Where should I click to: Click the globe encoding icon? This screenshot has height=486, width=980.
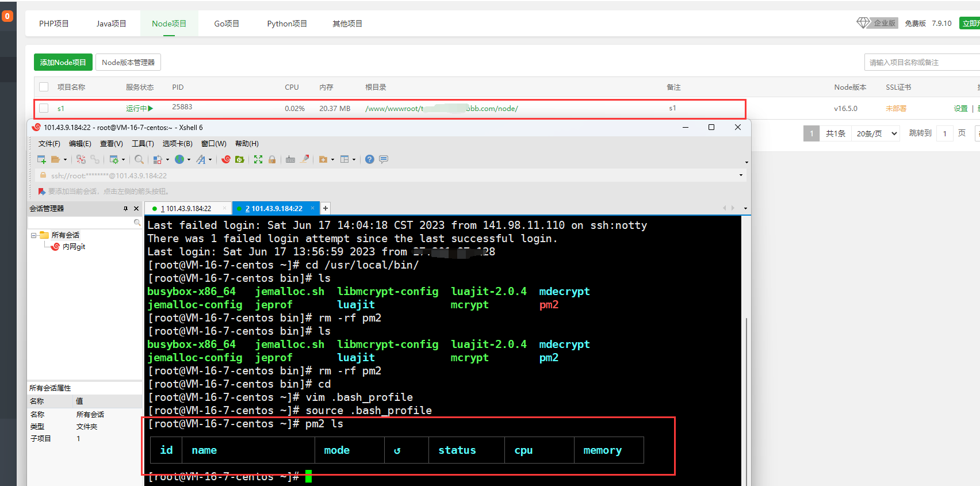(x=179, y=159)
